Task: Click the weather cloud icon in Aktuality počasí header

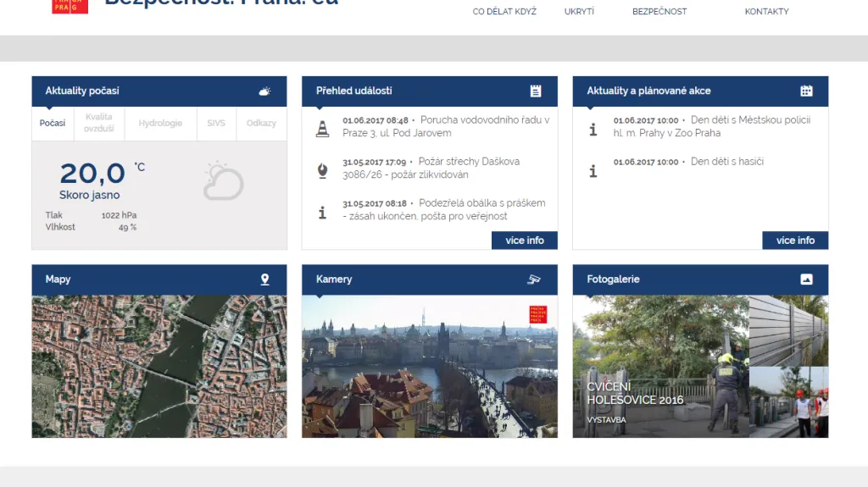Action: pos(264,91)
